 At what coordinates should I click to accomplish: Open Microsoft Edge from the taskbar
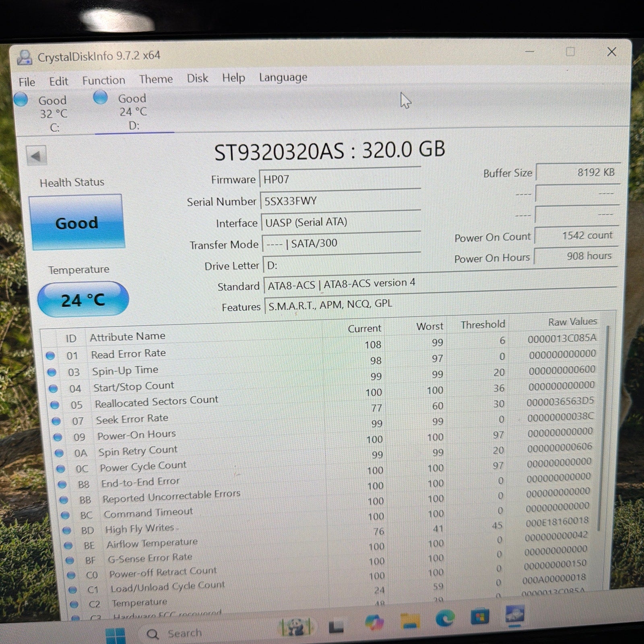(x=445, y=618)
